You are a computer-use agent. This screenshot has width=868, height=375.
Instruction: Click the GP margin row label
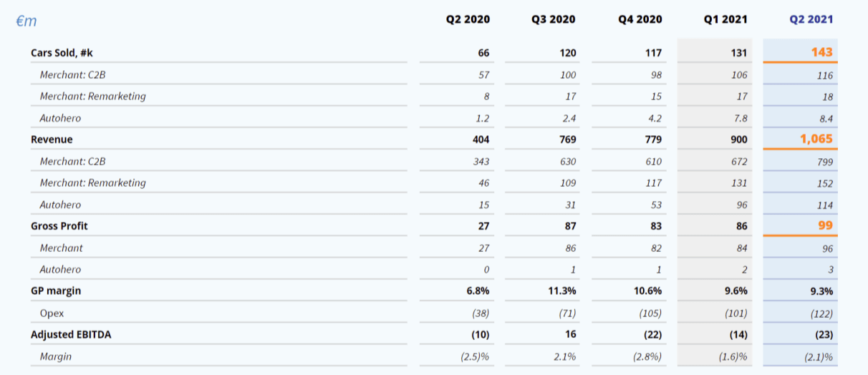(x=56, y=291)
